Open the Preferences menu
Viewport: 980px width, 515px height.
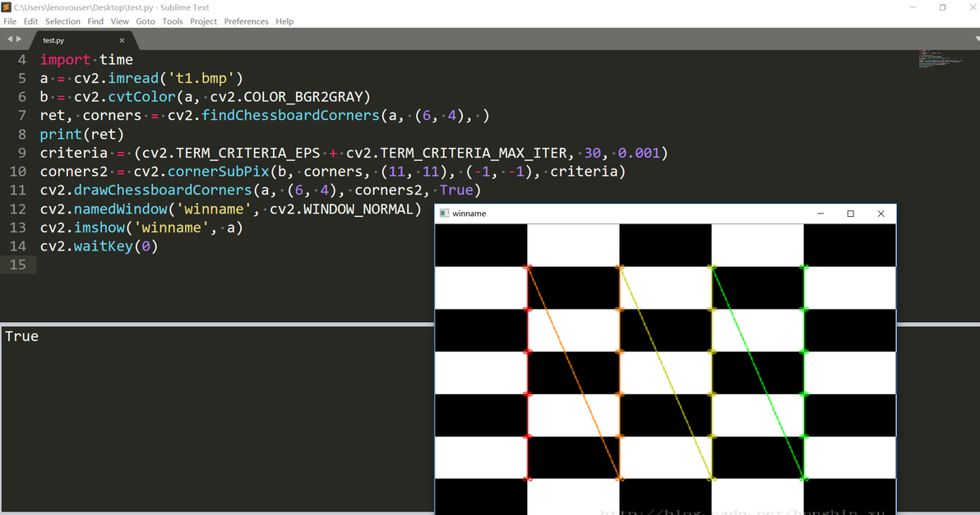(x=247, y=21)
